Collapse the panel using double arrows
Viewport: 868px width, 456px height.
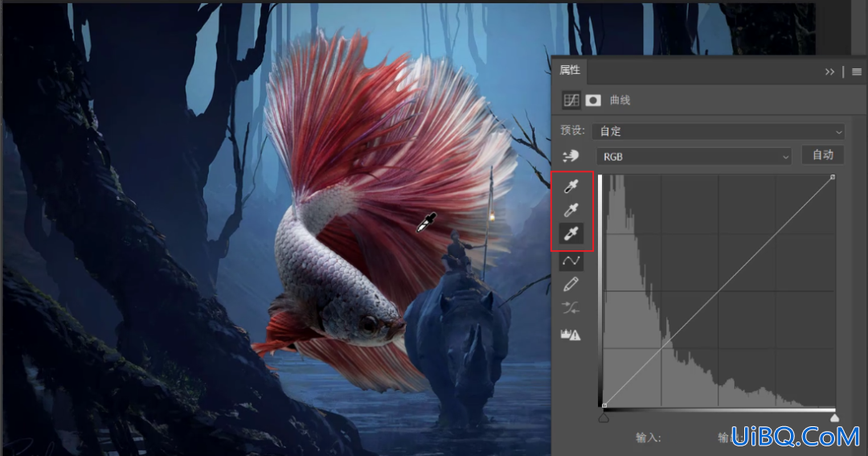(x=829, y=72)
